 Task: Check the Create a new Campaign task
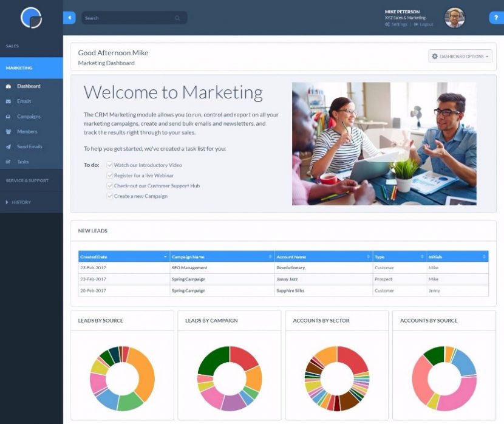[109, 196]
